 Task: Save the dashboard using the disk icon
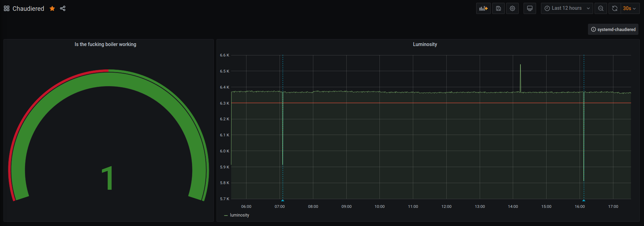pyautogui.click(x=498, y=8)
